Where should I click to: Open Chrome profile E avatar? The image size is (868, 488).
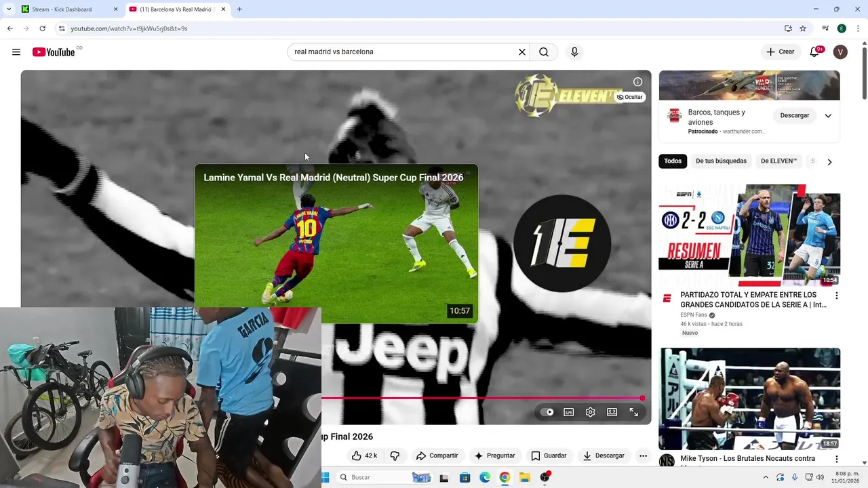click(842, 28)
